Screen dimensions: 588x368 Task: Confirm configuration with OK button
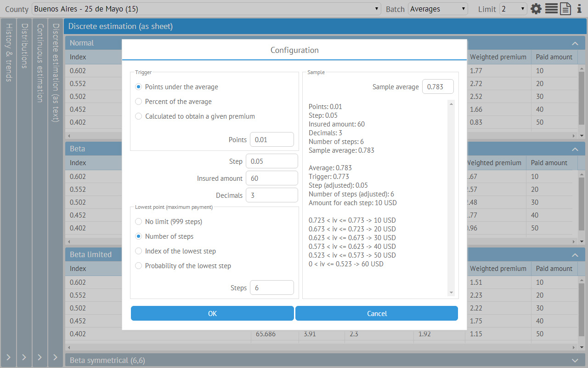pos(212,313)
